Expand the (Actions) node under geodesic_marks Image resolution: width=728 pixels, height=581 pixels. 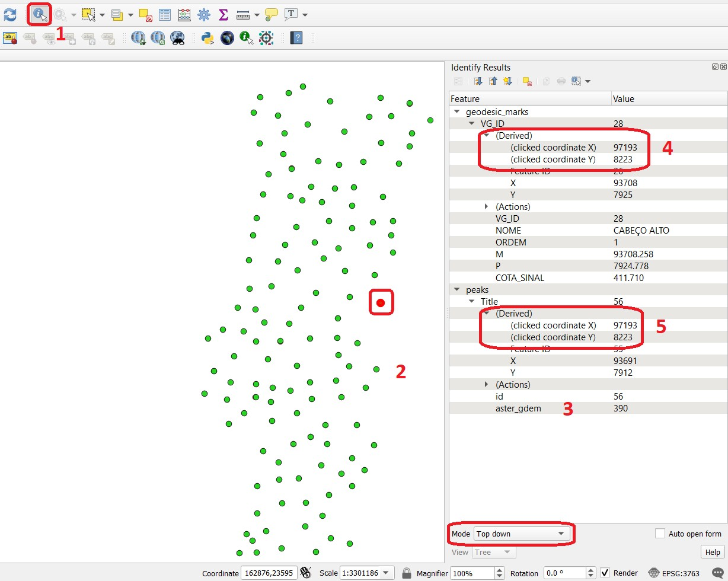point(487,206)
